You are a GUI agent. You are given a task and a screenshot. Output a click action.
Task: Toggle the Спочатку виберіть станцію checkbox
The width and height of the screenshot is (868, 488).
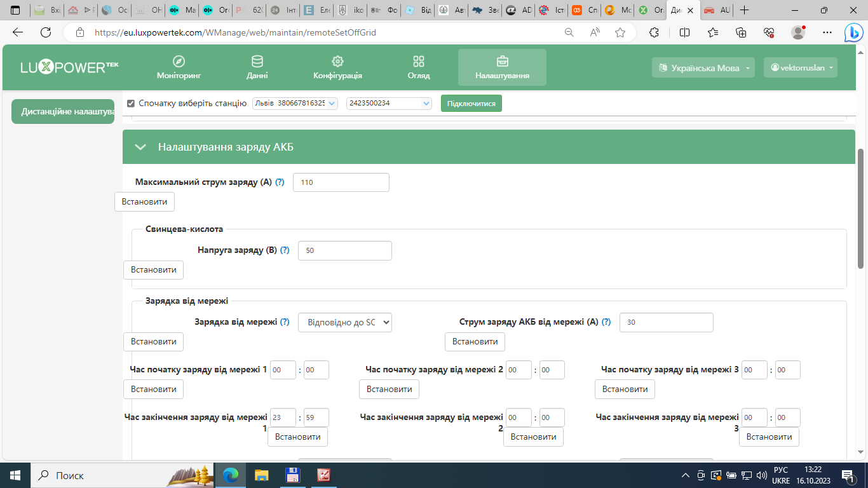[131, 103]
